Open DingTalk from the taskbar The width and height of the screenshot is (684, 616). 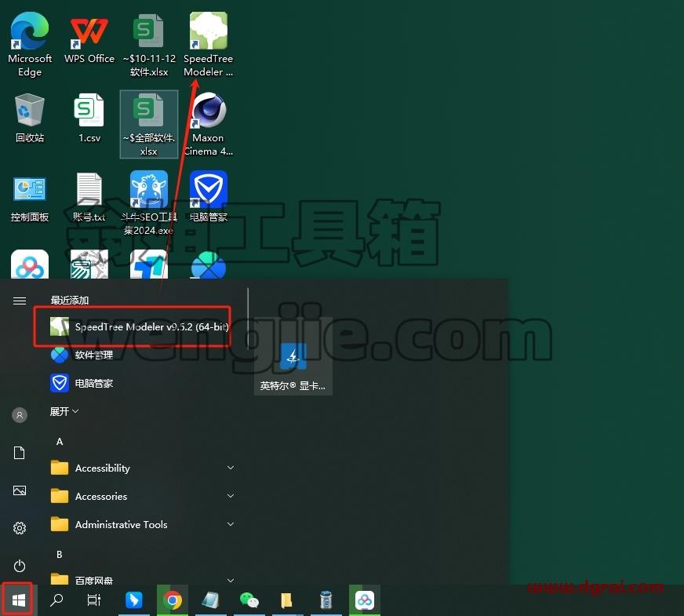[x=134, y=600]
